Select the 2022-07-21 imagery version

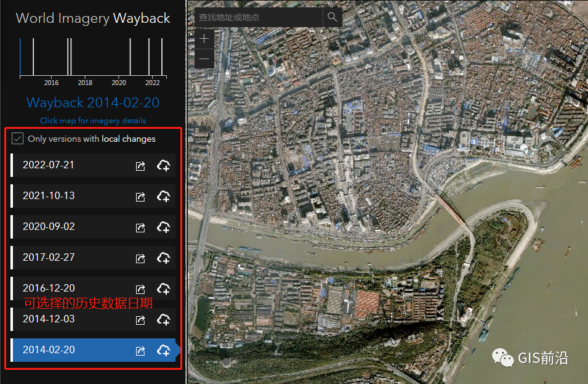tap(93, 165)
